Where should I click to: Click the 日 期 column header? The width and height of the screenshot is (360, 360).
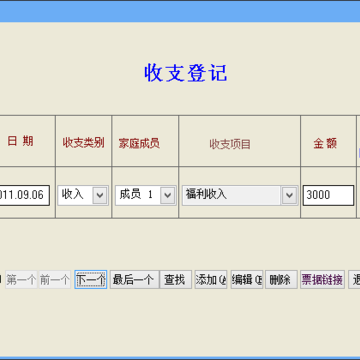click(x=21, y=141)
